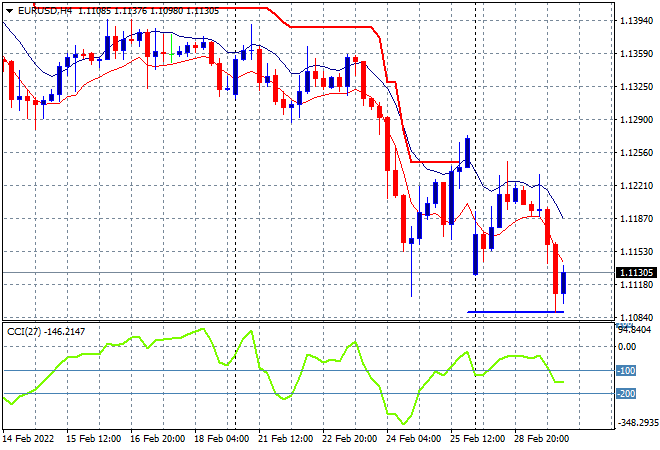
Task: Click the 14 Feb 2022 date label
Action: [29, 439]
